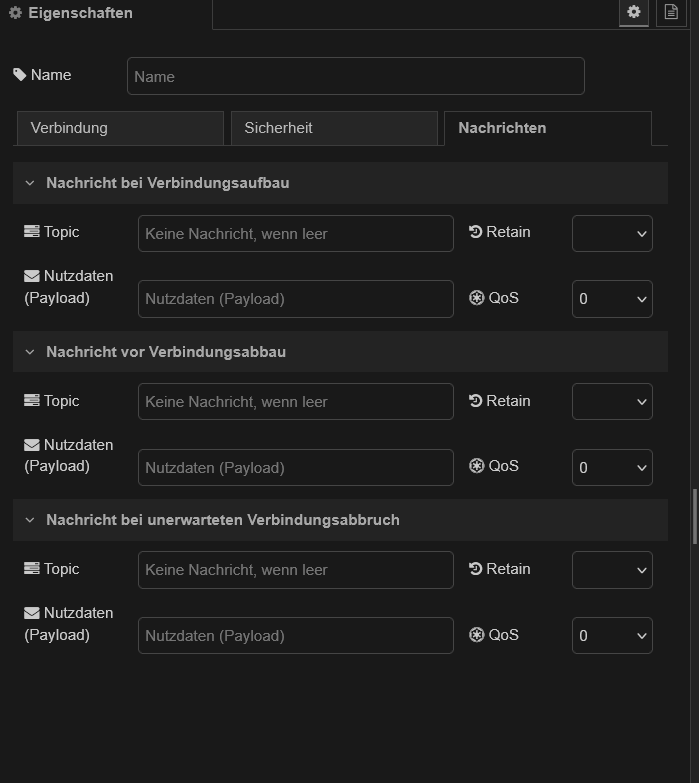Image resolution: width=699 pixels, height=783 pixels.
Task: Click the tag icon beside Name
Action: coord(20,75)
